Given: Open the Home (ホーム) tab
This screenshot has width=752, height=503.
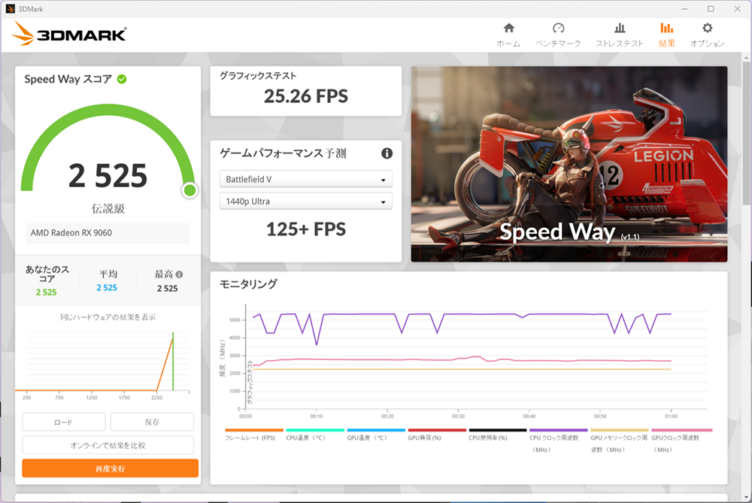Looking at the screenshot, I should (x=508, y=34).
